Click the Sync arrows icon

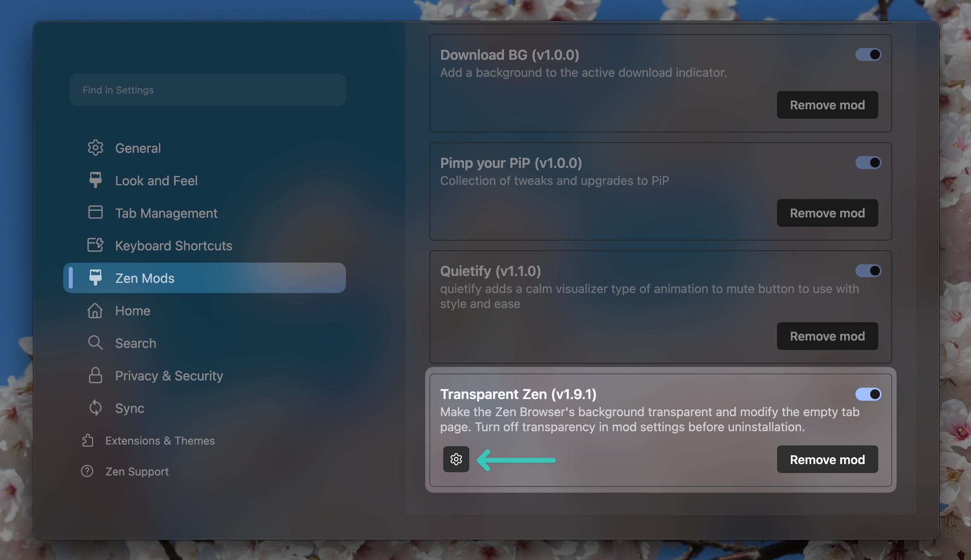[96, 408]
